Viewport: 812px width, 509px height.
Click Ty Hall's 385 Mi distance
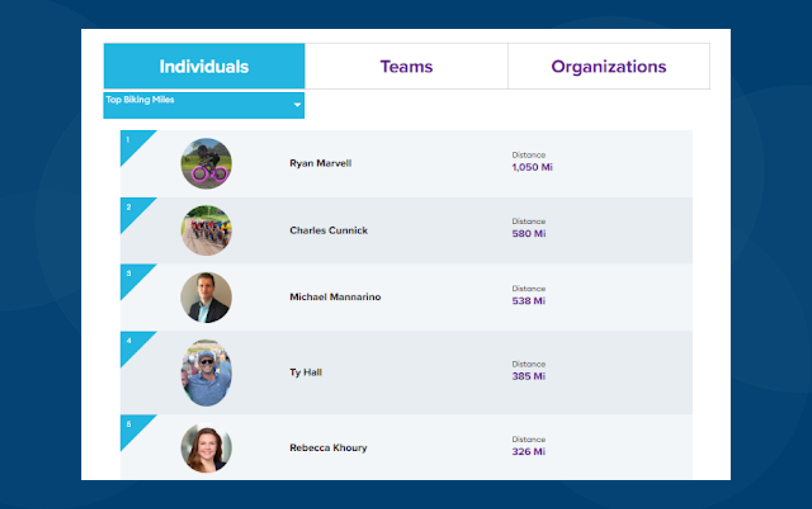(528, 376)
